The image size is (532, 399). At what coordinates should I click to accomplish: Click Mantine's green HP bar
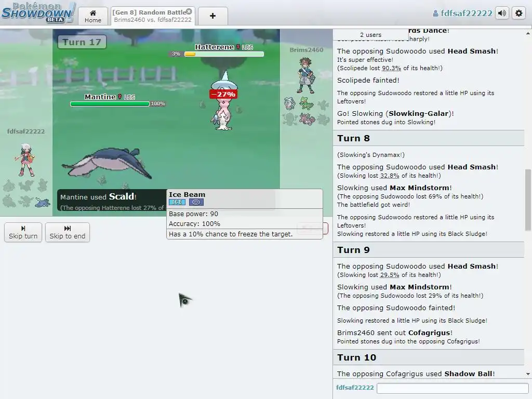110,104
